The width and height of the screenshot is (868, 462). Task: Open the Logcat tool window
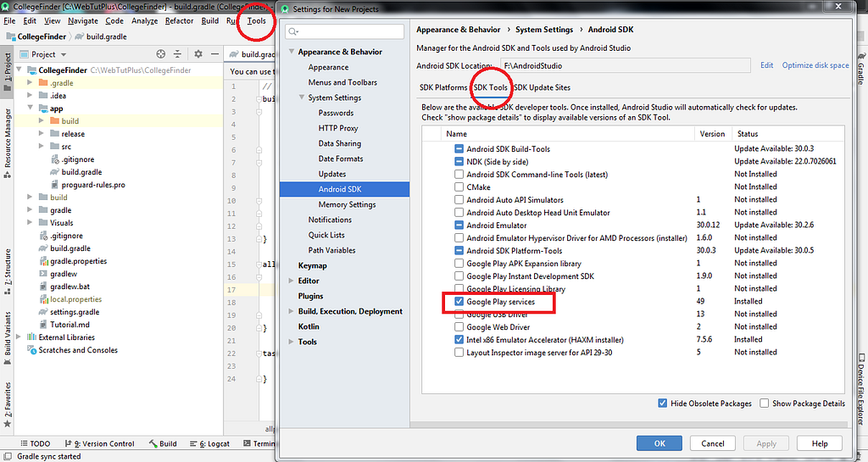pyautogui.click(x=209, y=443)
